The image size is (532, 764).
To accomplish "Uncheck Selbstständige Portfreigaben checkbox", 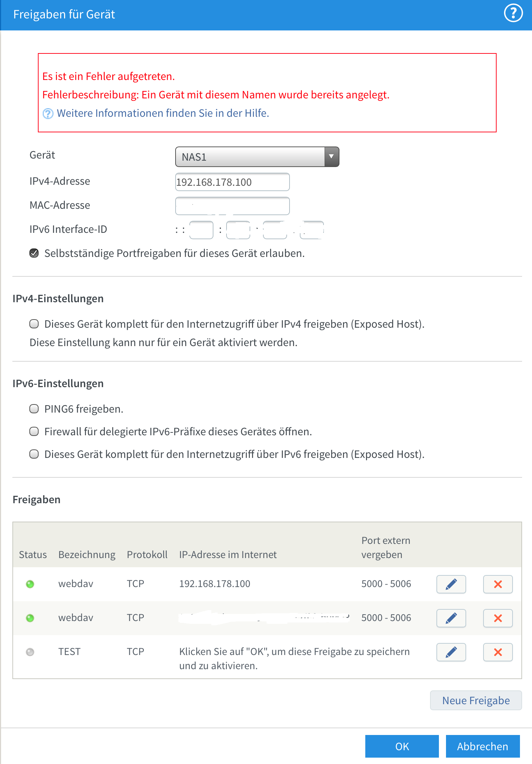I will [x=34, y=253].
